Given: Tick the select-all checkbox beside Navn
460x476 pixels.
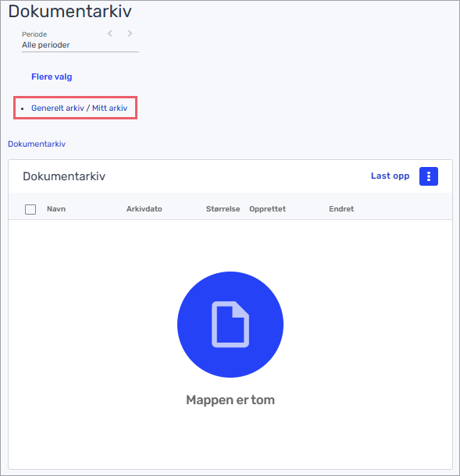Looking at the screenshot, I should click(30, 209).
